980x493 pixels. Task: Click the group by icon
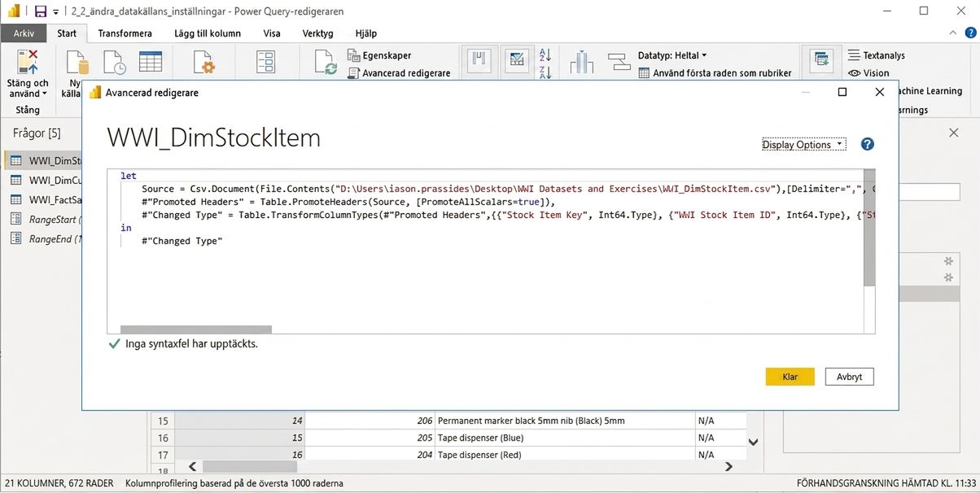pyautogui.click(x=619, y=61)
